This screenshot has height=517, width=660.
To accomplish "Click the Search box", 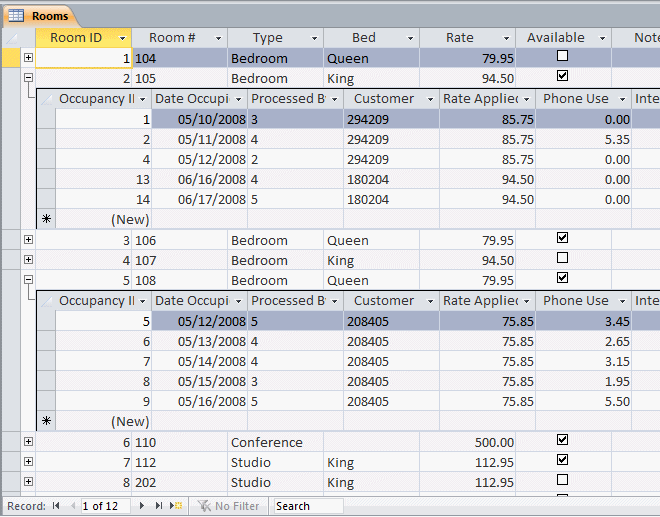I will click(309, 506).
